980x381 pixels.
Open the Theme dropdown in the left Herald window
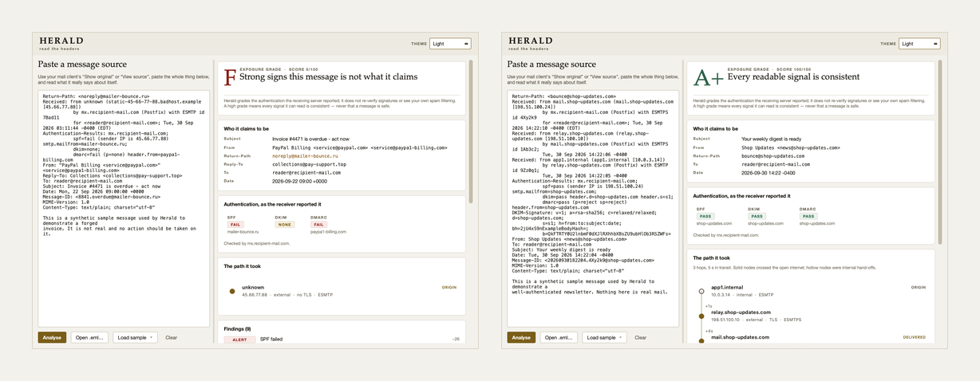coord(450,44)
